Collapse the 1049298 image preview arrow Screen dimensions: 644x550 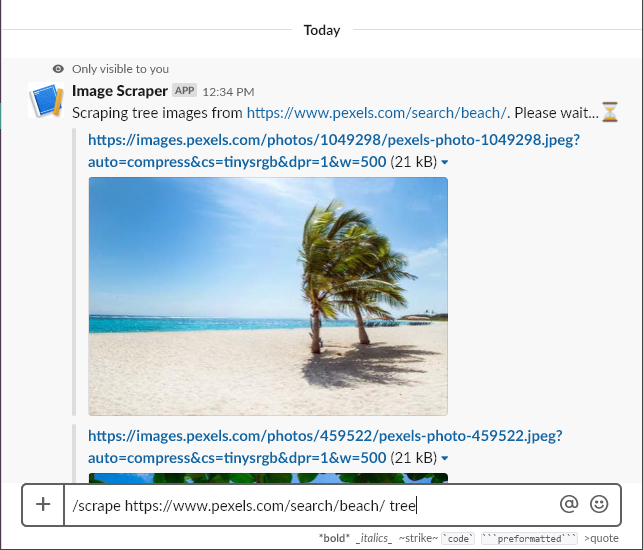coord(444,163)
